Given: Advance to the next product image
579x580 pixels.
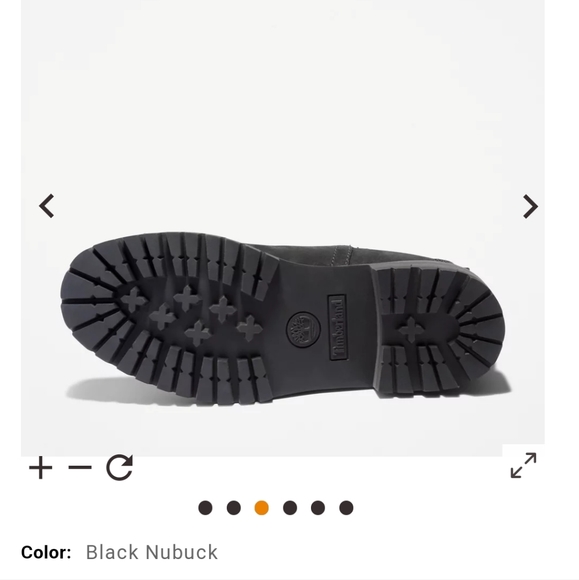Looking at the screenshot, I should (530, 206).
